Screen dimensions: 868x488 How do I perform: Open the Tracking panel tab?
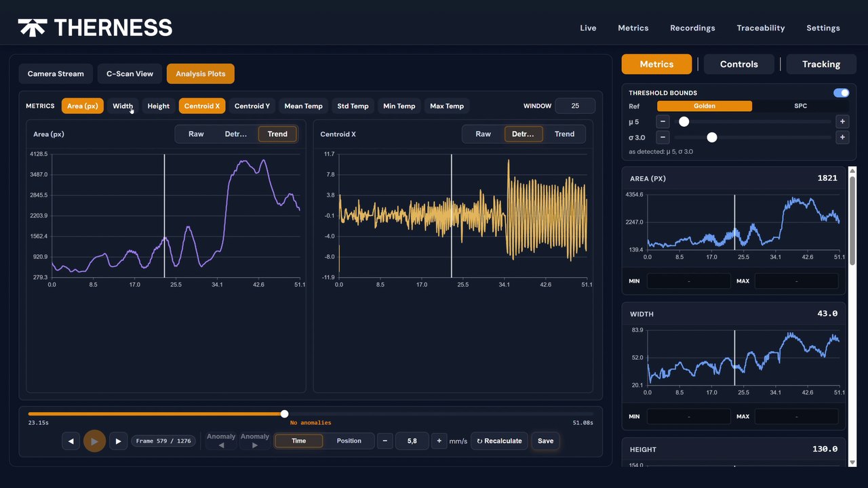point(821,64)
